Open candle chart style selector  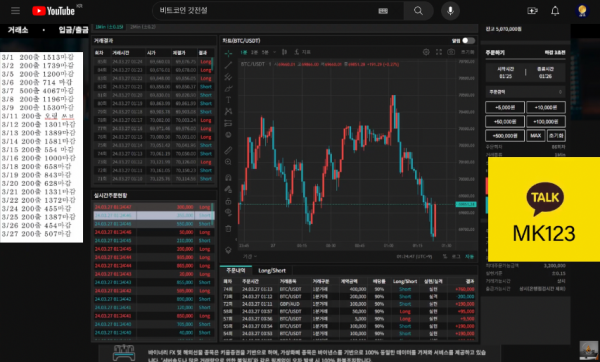tap(284, 52)
